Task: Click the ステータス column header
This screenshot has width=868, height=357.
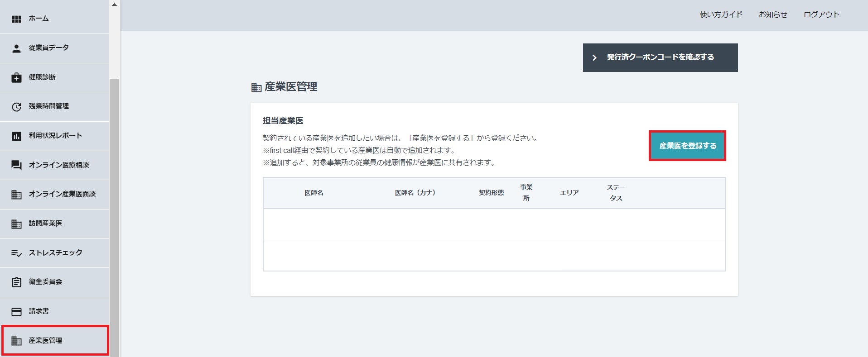Action: [616, 193]
